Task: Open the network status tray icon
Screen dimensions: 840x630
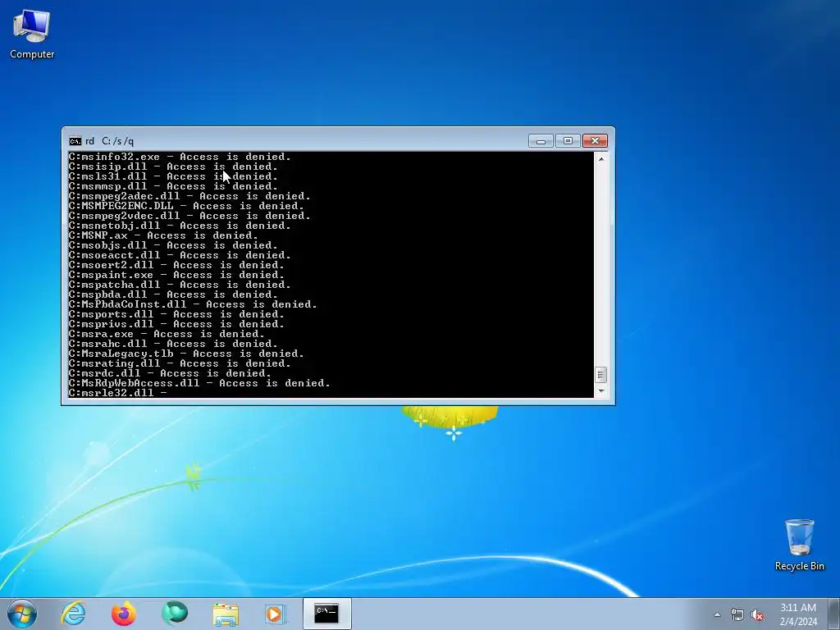Action: pos(737,614)
